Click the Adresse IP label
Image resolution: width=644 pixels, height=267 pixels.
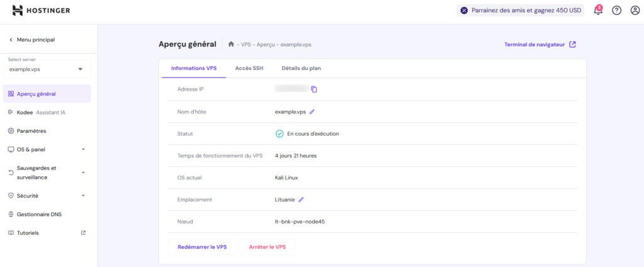point(191,89)
